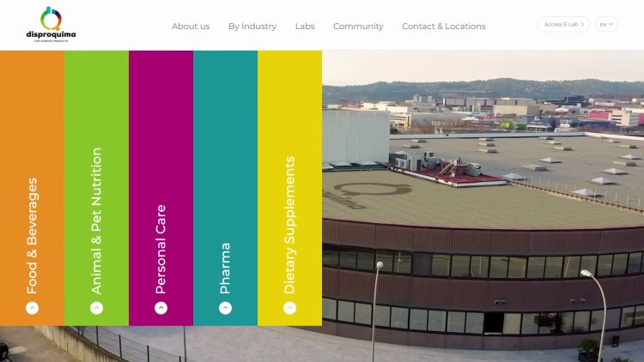Expand the Animal & Pet Nutrition arrow circle
Screen dimensions: 644x362
point(96,308)
